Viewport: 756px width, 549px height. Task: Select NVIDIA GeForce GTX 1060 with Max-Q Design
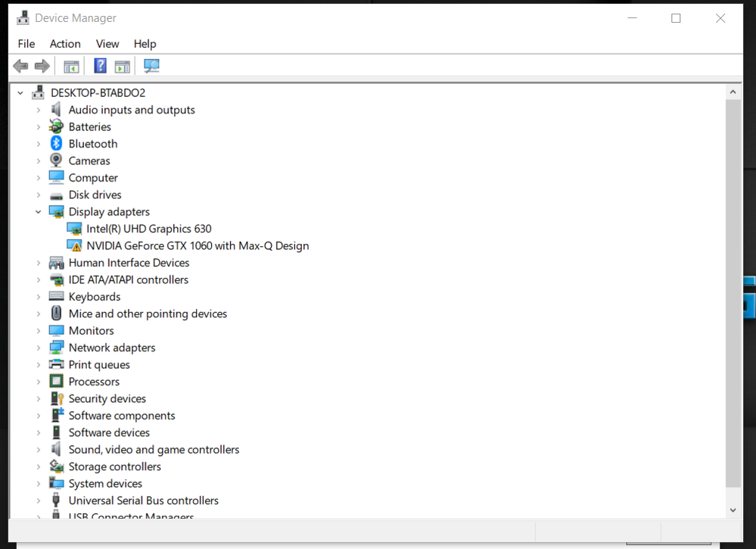(x=198, y=245)
